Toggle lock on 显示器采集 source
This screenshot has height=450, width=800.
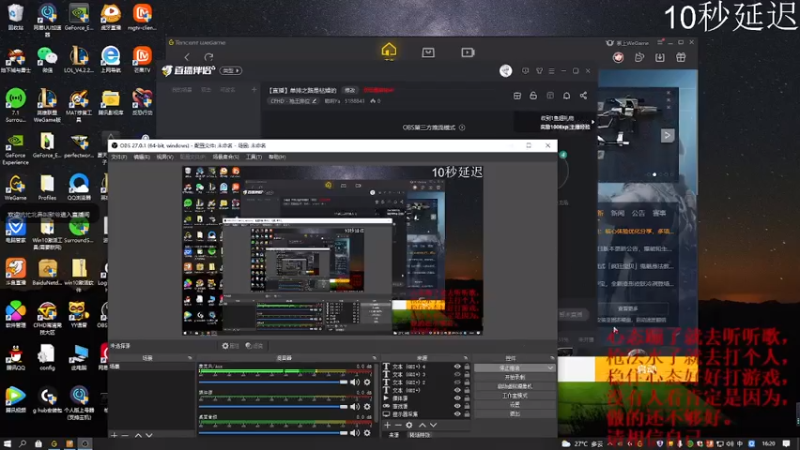pyautogui.click(x=467, y=414)
